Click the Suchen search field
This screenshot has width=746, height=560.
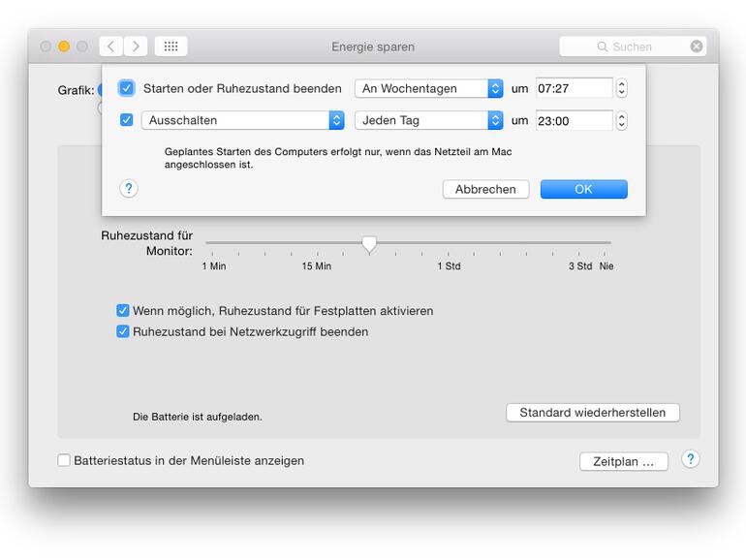coord(633,47)
